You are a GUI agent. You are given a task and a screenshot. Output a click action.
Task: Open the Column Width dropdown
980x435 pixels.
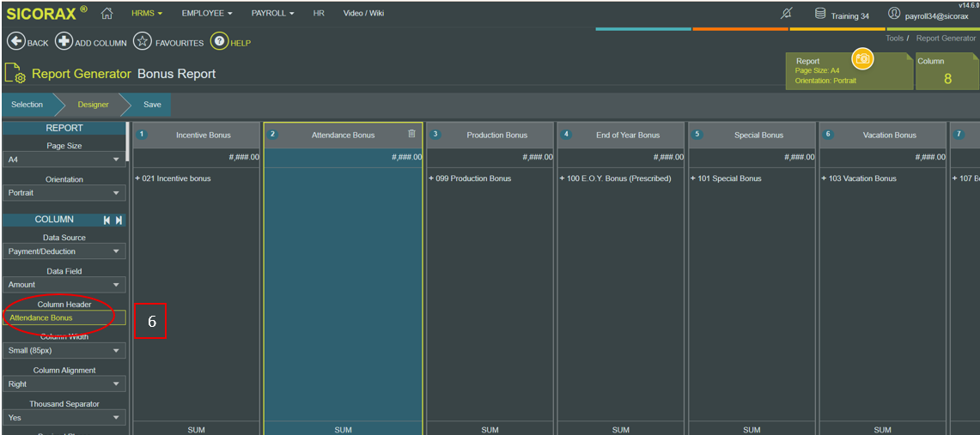pos(64,351)
